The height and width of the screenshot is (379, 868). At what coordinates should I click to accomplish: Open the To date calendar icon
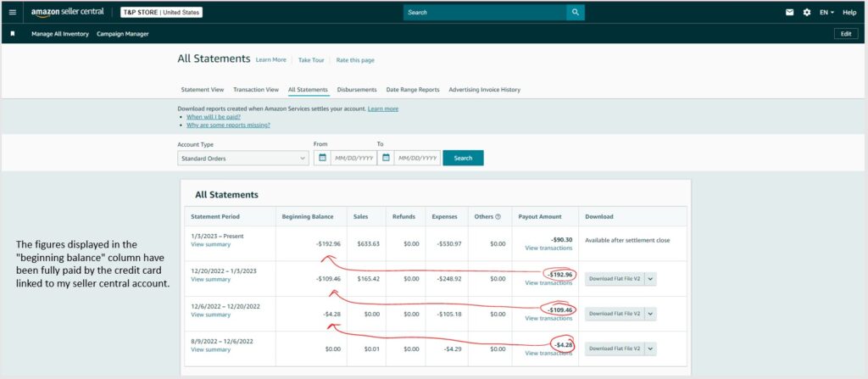(386, 158)
